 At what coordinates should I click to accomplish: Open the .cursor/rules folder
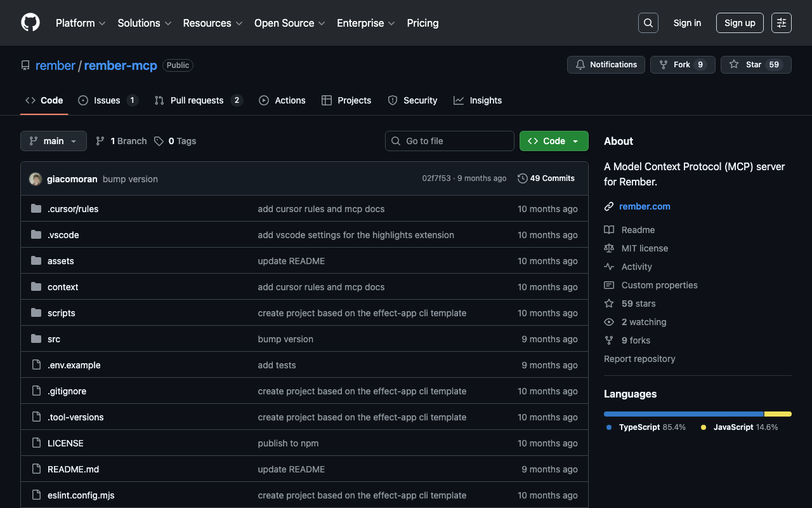[x=73, y=209]
